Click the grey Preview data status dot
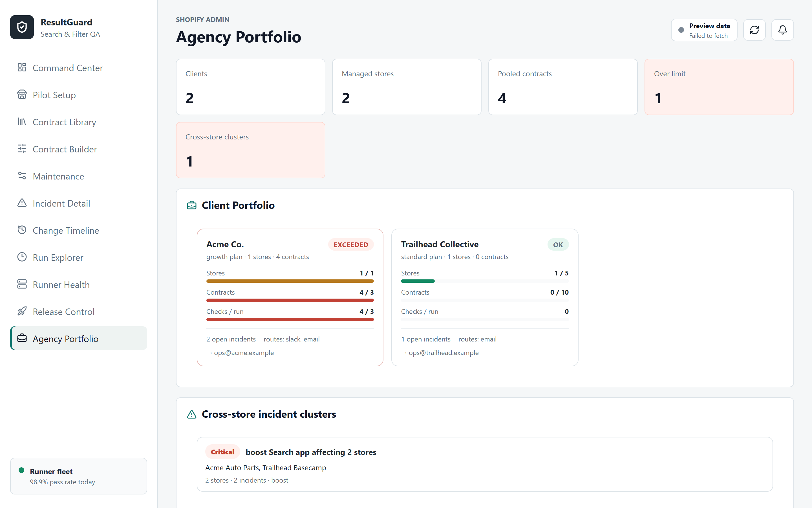Screen dimensions: 812x508 click(x=681, y=30)
